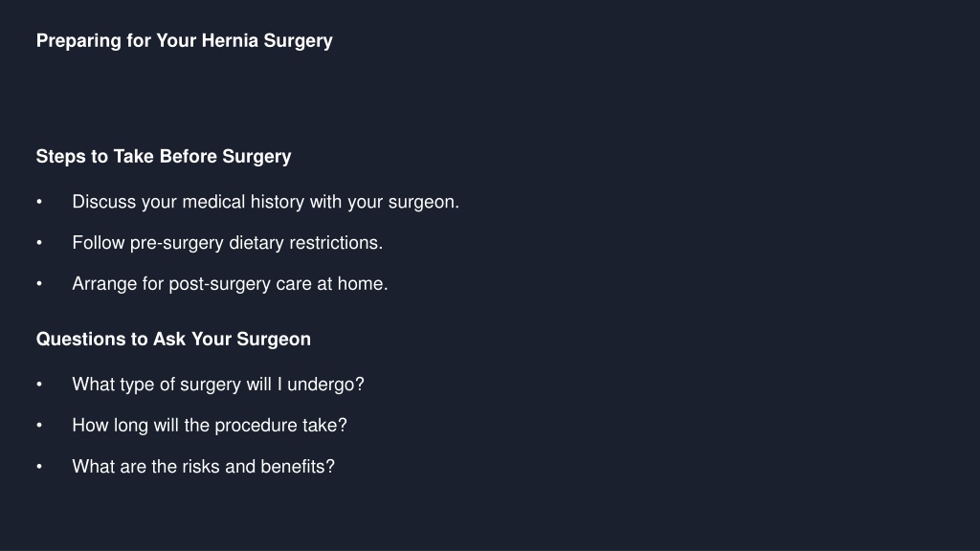
Task: Select the Steps to Take Before Surgery heading
Action: click(x=164, y=157)
